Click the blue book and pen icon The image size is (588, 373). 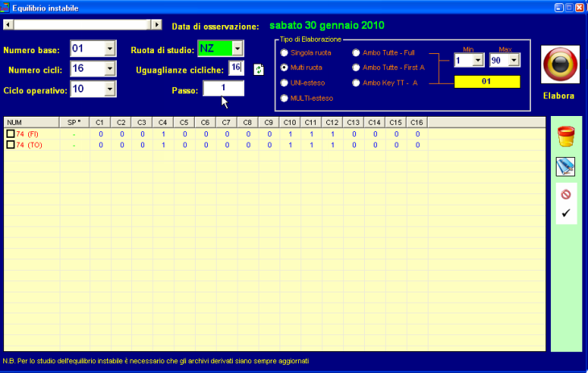click(x=565, y=167)
